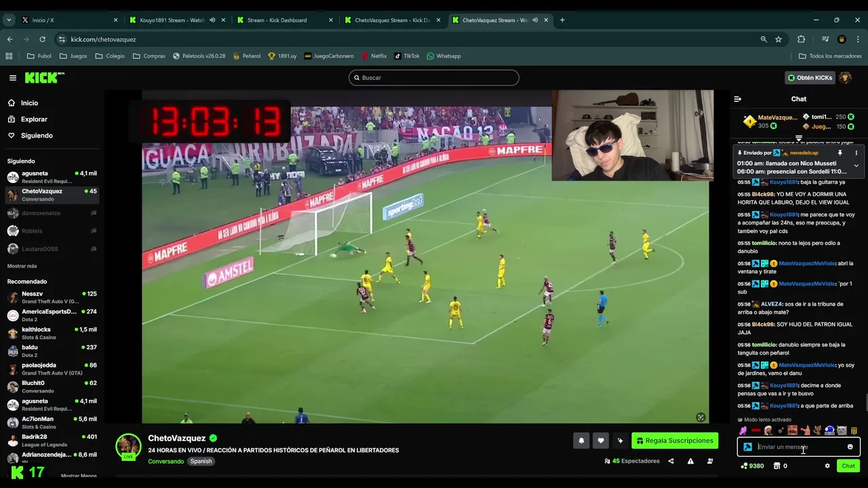Collapse the chat panel arrow icon

click(738, 99)
